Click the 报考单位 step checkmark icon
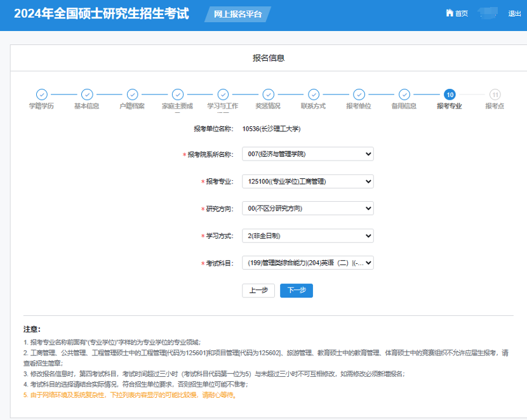This screenshot has width=527, height=420. 359,95
